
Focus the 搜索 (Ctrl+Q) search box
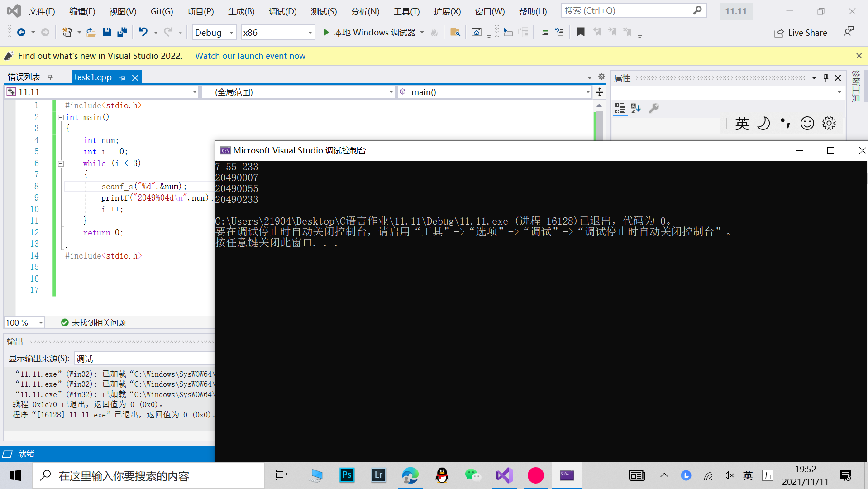[634, 10]
